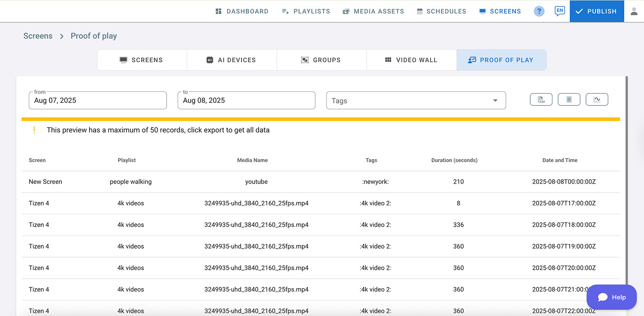Open the 'to' date picker field
The height and width of the screenshot is (316, 644).
pos(246,100)
